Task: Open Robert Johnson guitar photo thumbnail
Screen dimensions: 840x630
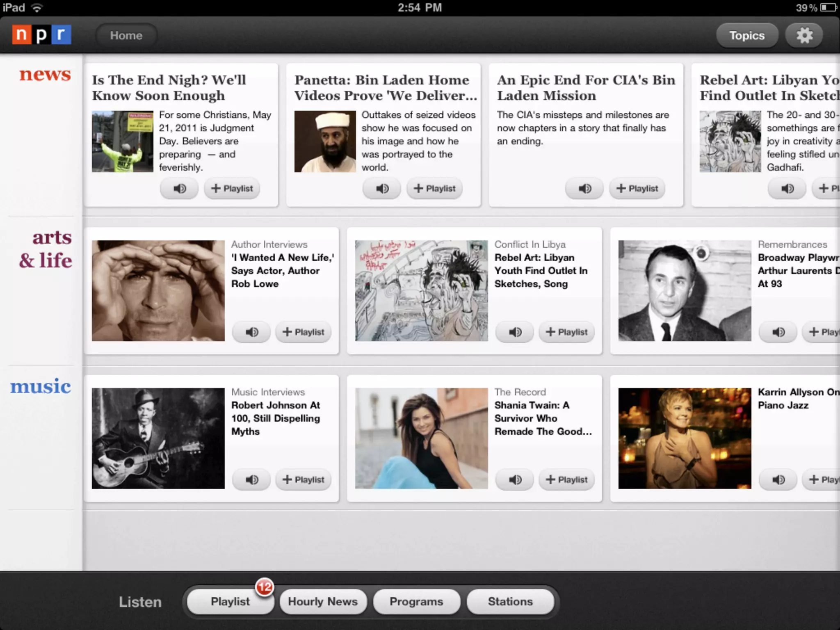Action: point(158,438)
